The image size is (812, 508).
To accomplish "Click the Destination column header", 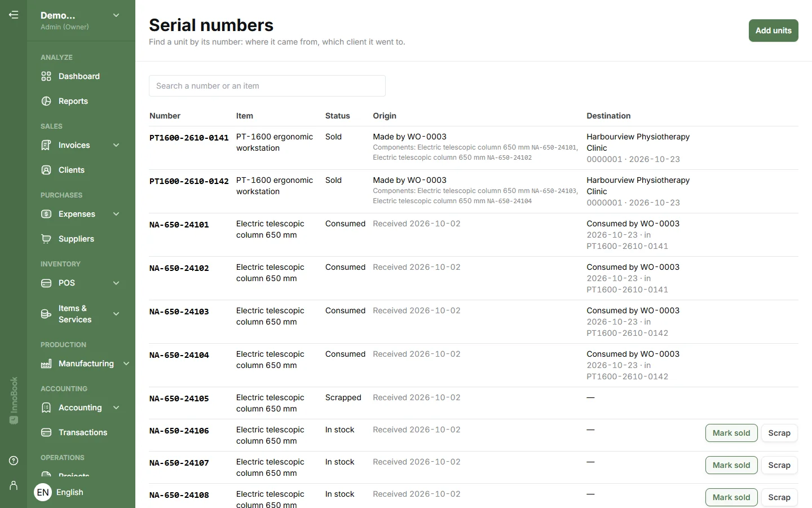I will (608, 116).
